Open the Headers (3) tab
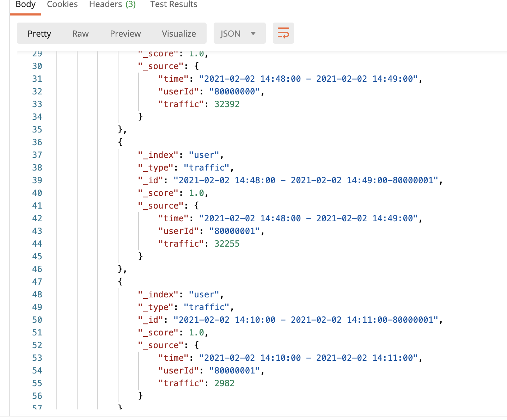507x420 pixels. (x=112, y=5)
